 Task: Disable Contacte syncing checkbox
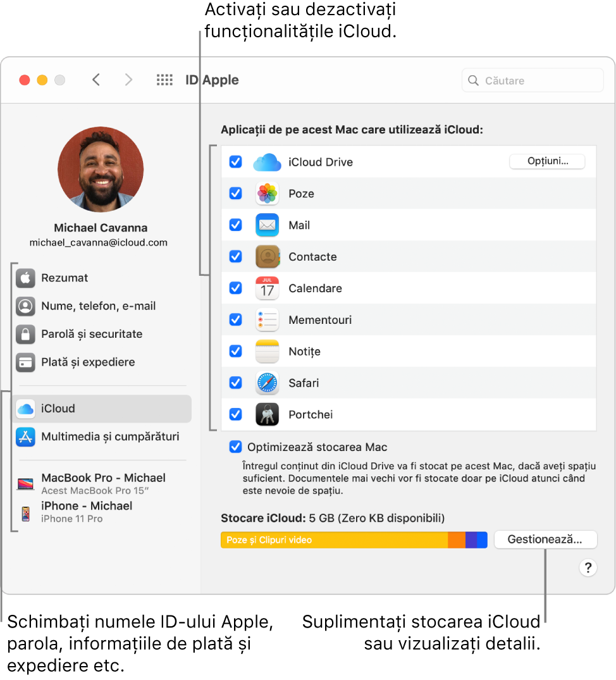point(236,257)
